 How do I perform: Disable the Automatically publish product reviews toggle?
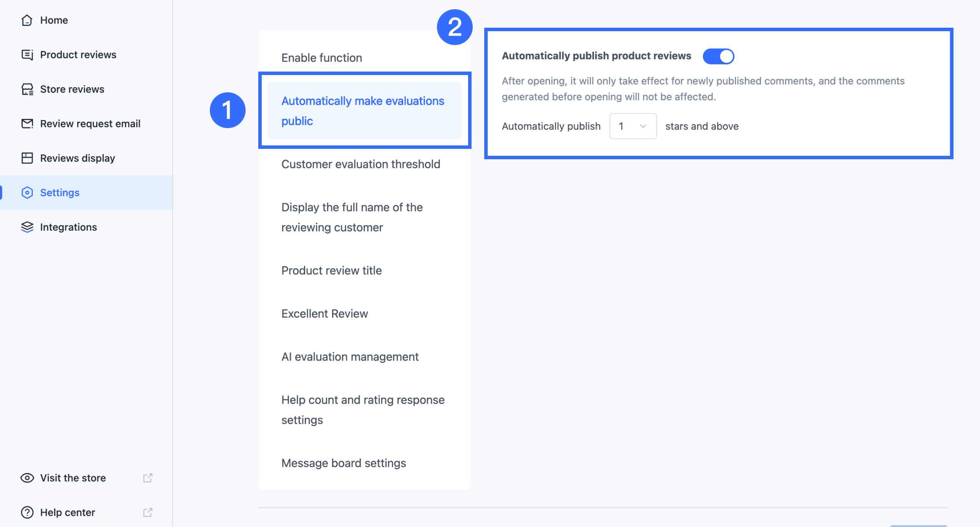point(718,56)
